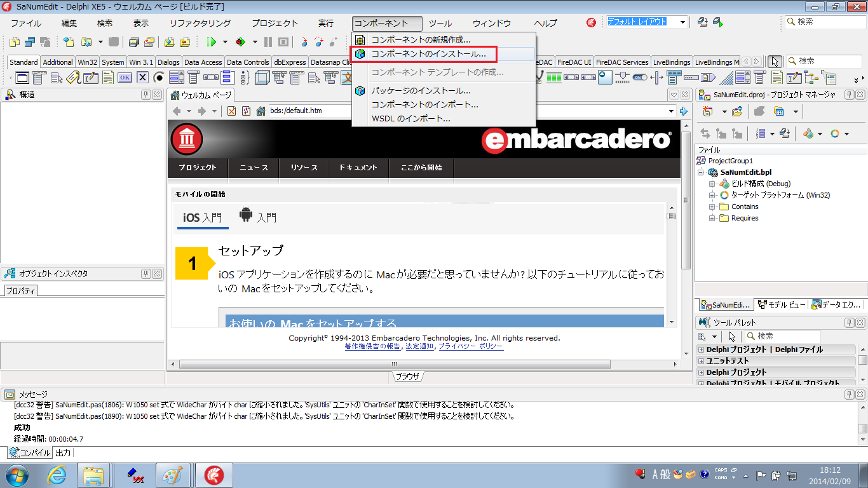
Task: Click the Paint taskbar icon
Action: 173,475
